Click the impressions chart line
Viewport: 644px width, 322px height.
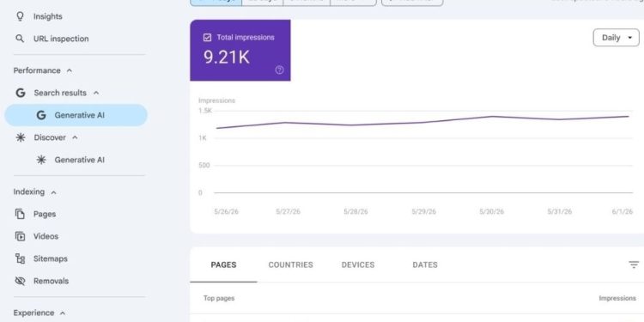(423, 122)
